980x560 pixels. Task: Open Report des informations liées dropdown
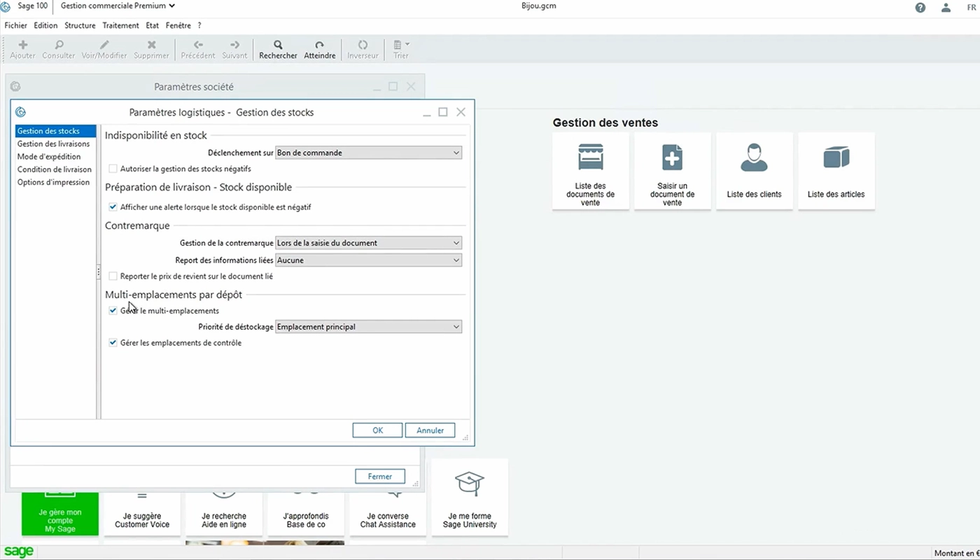click(x=369, y=260)
